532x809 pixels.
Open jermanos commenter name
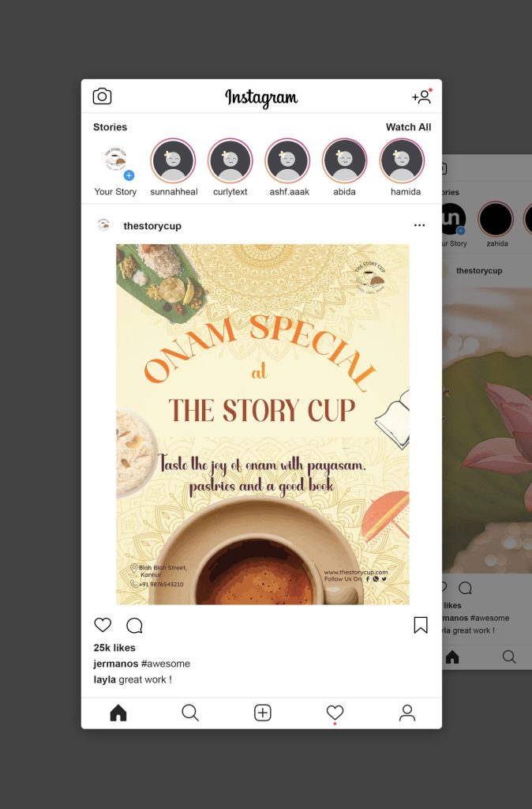(116, 664)
